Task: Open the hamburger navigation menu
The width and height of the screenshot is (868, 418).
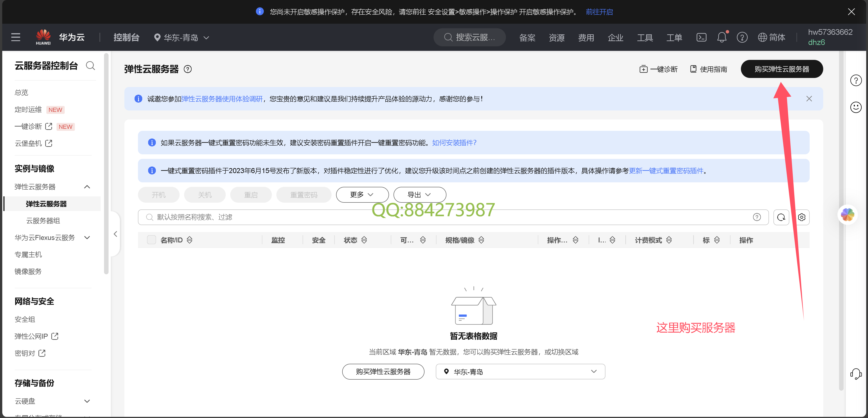Action: coord(16,37)
